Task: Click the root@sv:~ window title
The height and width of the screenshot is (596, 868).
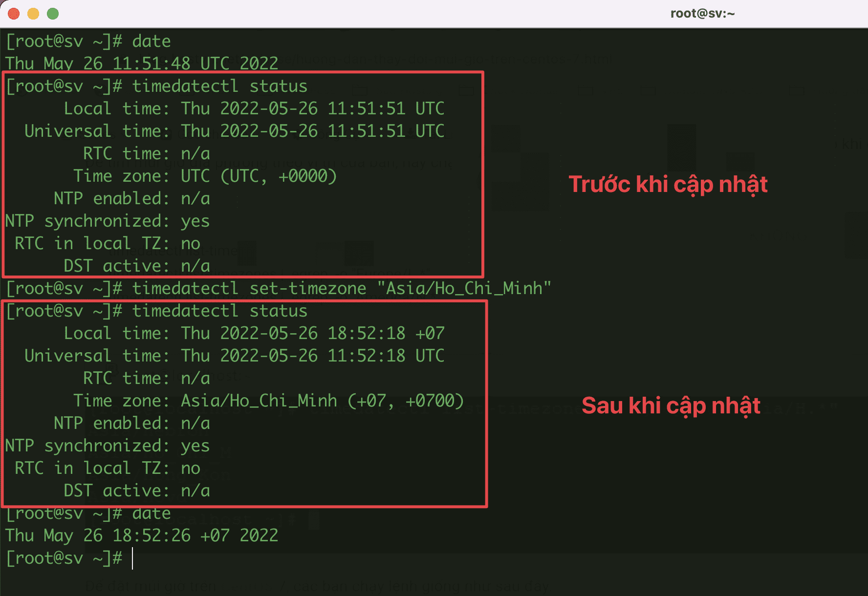Action: (702, 14)
